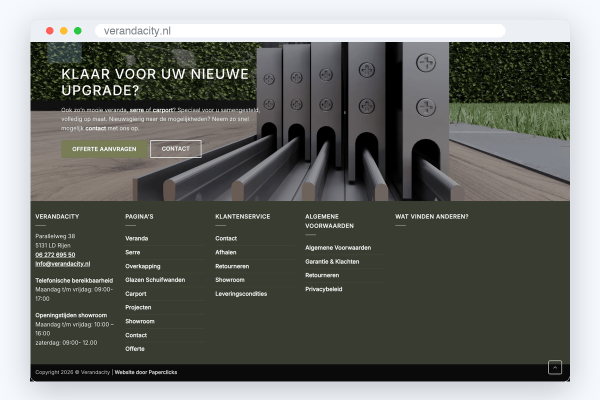This screenshot has height=400, width=600.
Task: Open Leveringscondities link
Action: (241, 294)
